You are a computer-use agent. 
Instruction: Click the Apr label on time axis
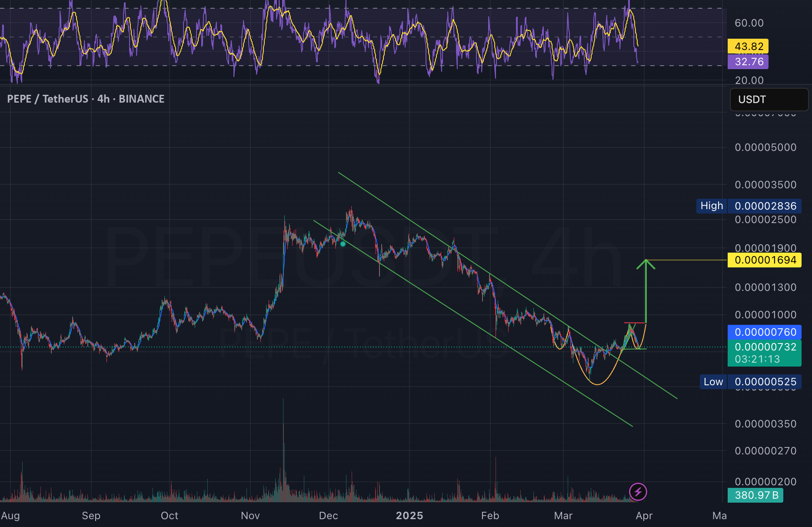[644, 515]
